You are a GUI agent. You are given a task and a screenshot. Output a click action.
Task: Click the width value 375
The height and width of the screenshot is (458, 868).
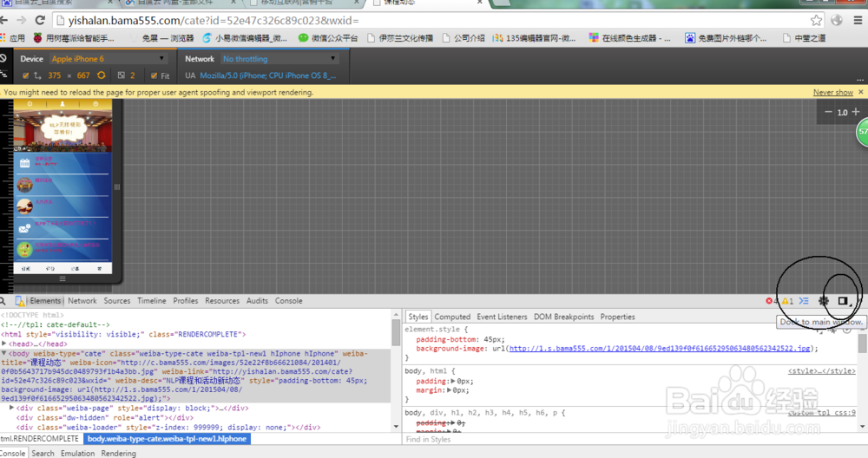coord(54,75)
